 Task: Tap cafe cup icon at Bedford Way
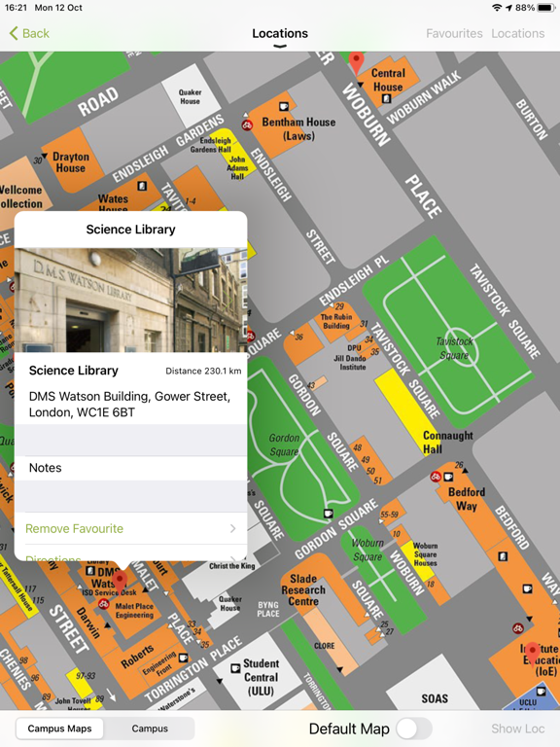(x=448, y=477)
